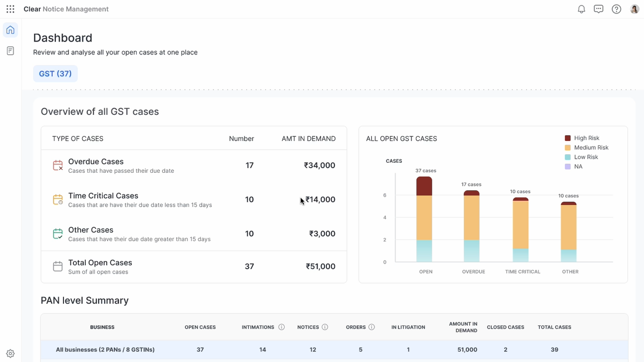The image size is (644, 362).
Task: Click the help question mark icon
Action: click(617, 9)
